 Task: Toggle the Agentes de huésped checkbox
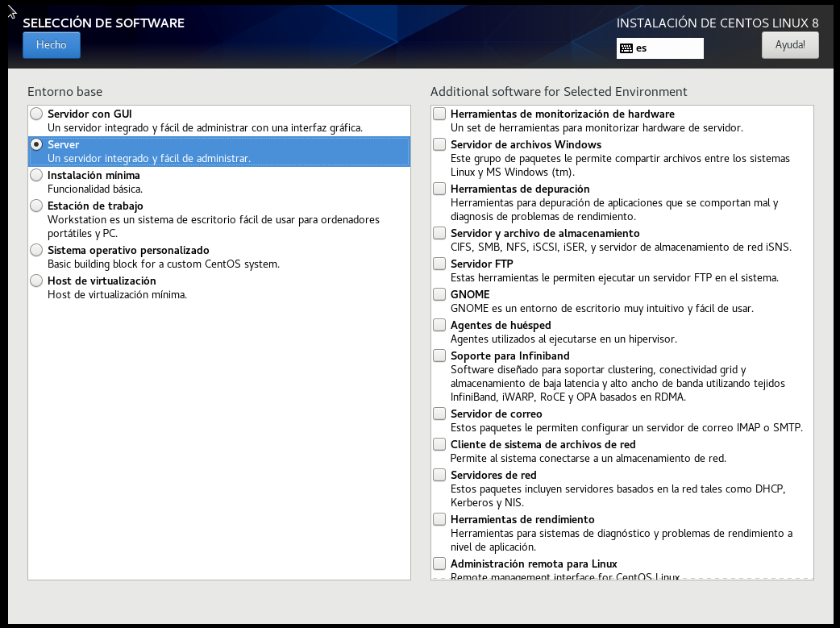[439, 325]
